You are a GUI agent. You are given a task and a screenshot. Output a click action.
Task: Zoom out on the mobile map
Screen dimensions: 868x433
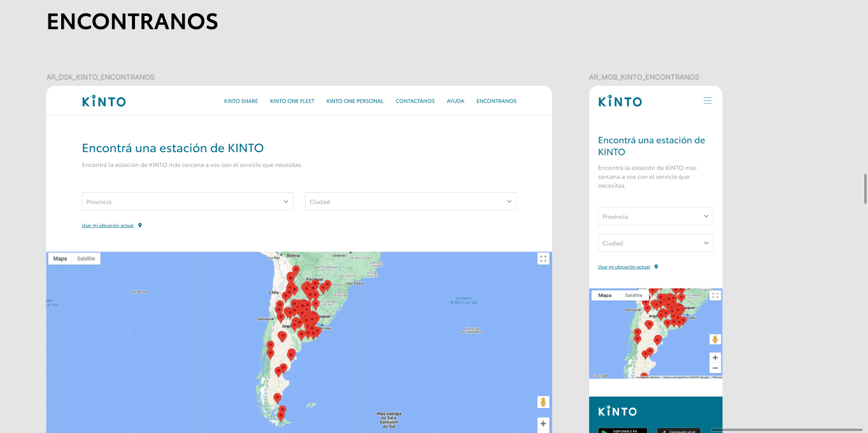coord(715,368)
